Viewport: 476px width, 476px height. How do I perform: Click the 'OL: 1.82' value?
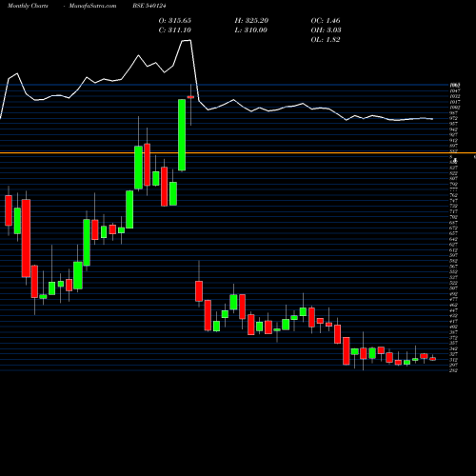[326, 39]
